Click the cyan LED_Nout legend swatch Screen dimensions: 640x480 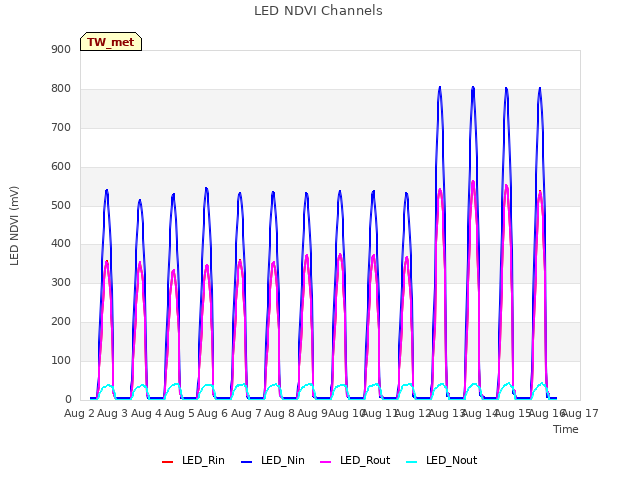(x=412, y=461)
